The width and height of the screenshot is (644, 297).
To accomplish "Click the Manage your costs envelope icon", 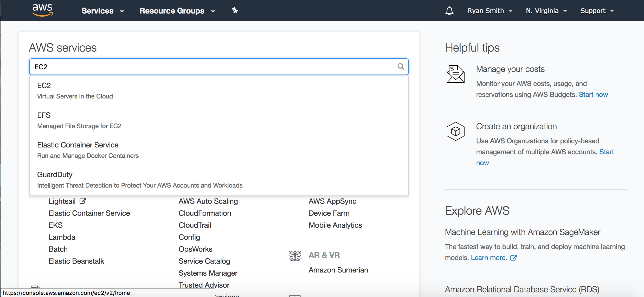I will [x=455, y=74].
